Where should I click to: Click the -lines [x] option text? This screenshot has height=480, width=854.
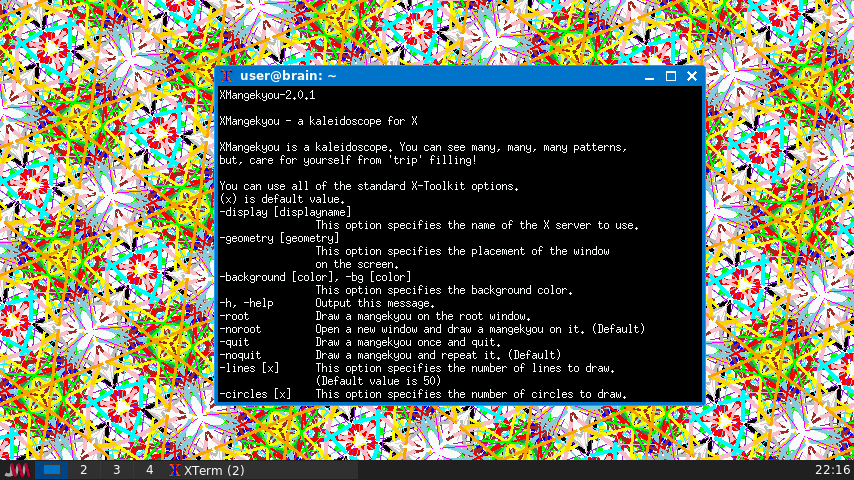(x=249, y=368)
